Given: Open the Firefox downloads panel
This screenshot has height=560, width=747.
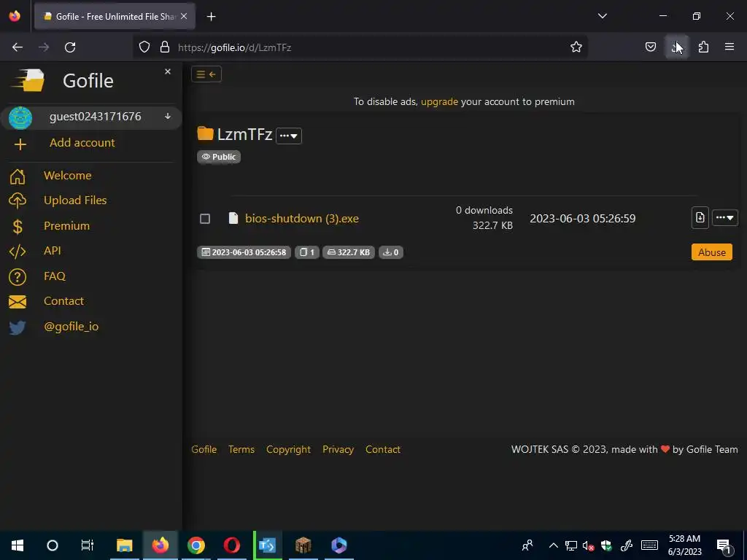Looking at the screenshot, I should pyautogui.click(x=676, y=47).
